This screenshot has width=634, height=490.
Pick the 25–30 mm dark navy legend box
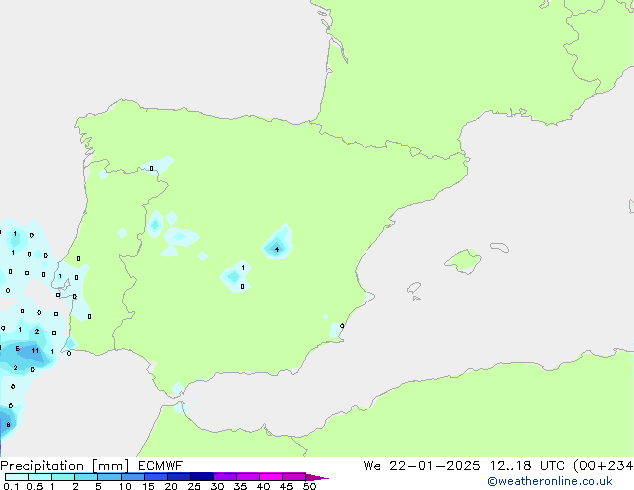[x=201, y=477]
